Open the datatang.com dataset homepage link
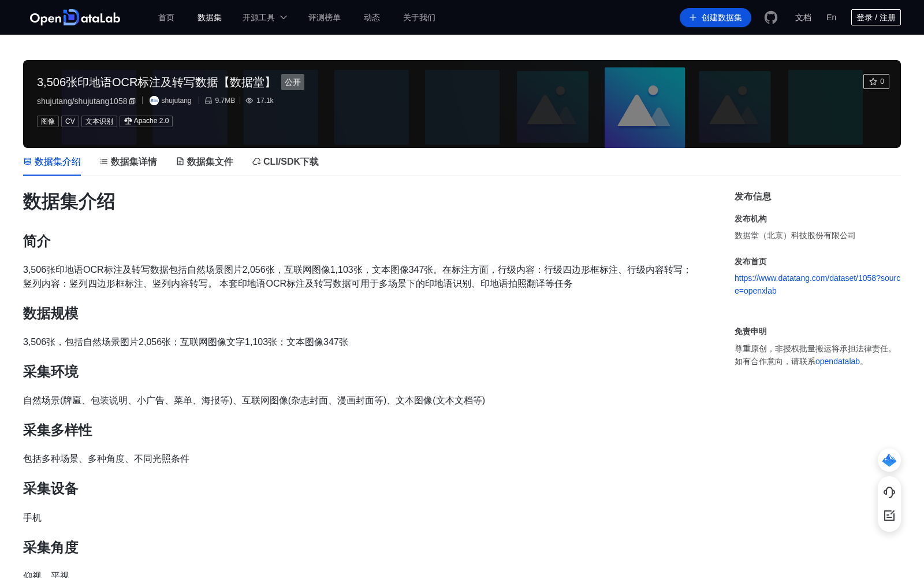924x578 pixels. [817, 284]
